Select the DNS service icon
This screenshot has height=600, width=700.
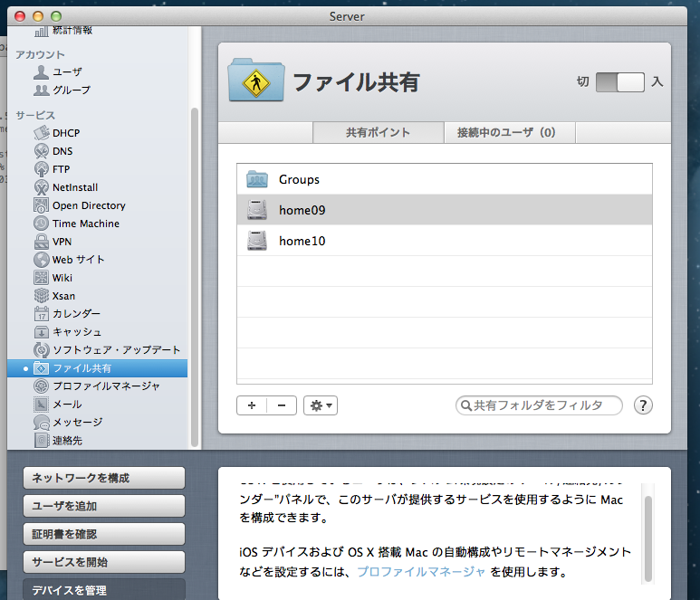click(x=41, y=151)
